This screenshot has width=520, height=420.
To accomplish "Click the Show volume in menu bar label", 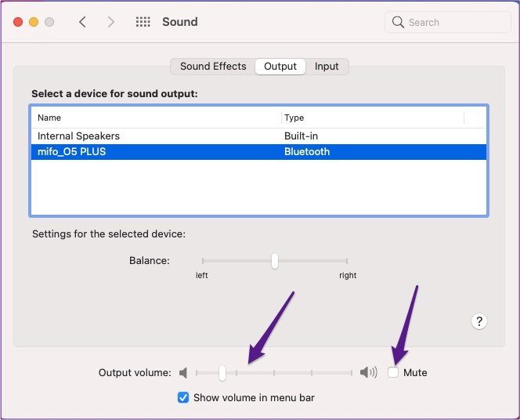I will 254,397.
